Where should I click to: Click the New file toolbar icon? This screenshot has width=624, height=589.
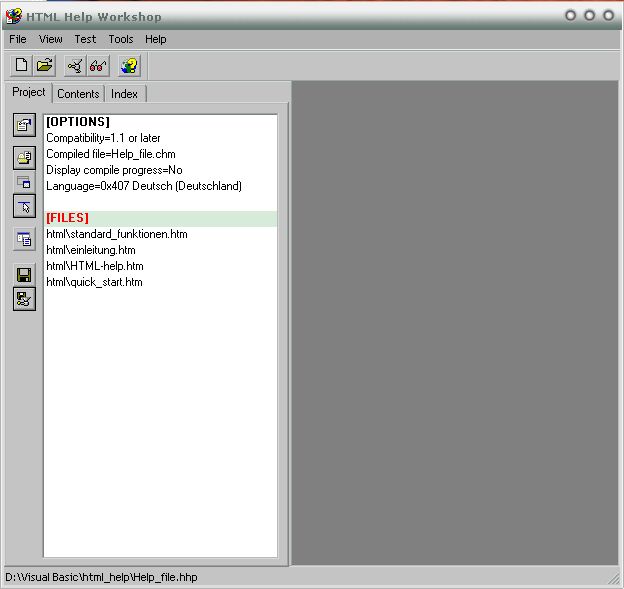22,66
